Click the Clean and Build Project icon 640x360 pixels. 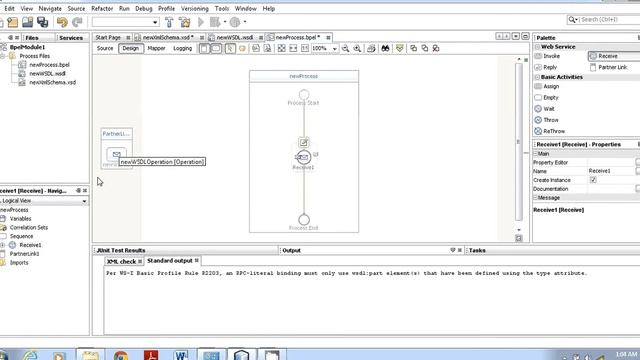(x=184, y=22)
